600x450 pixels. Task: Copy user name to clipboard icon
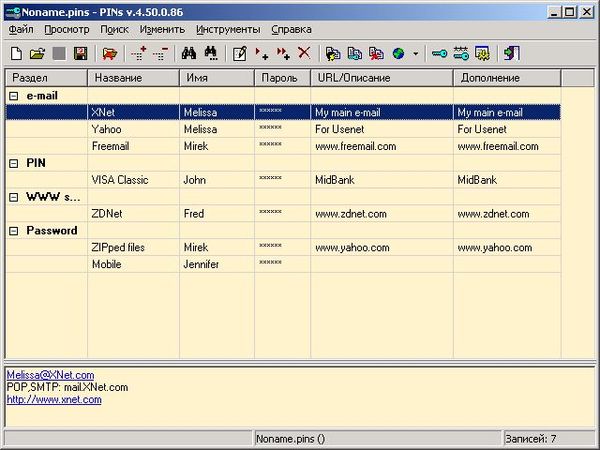click(x=333, y=54)
